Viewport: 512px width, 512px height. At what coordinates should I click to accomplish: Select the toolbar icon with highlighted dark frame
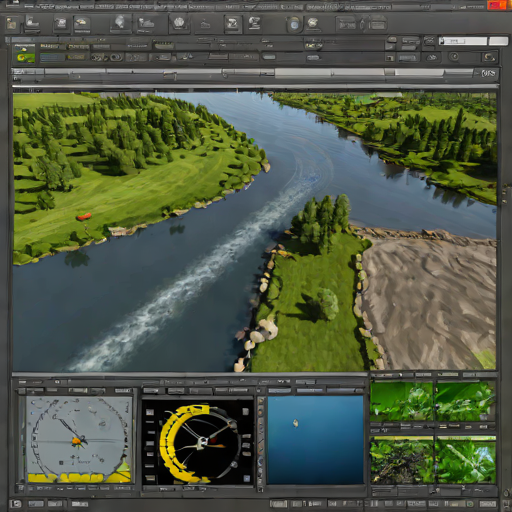point(233,24)
